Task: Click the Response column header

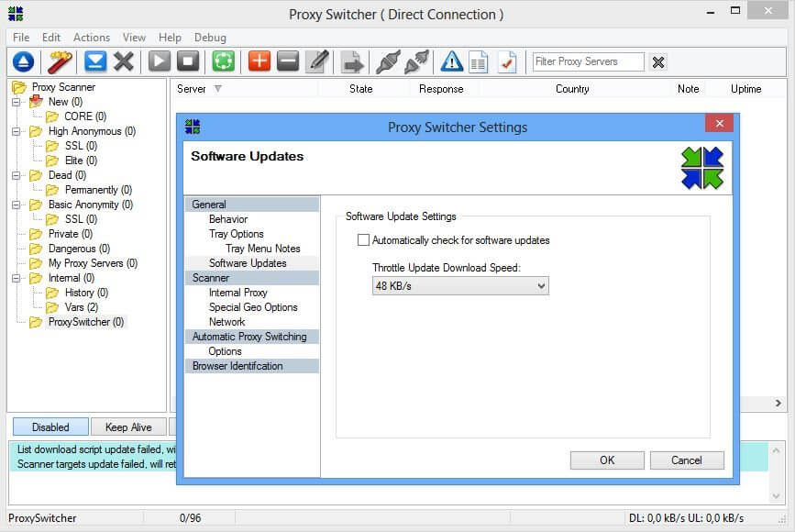Action: [x=441, y=89]
